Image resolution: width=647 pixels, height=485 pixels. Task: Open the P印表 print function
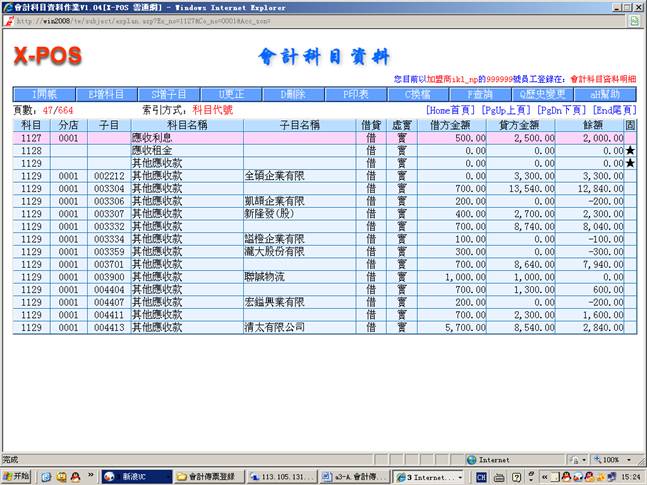(357, 94)
